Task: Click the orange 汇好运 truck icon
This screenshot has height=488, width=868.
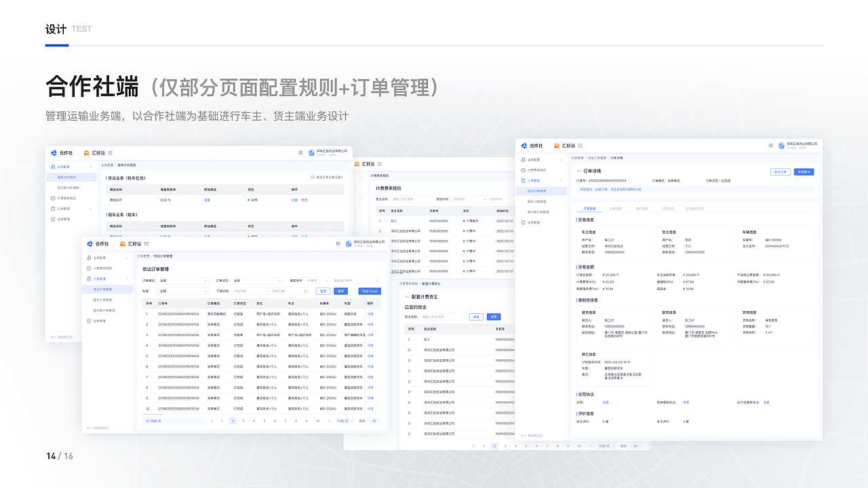Action: click(122, 244)
